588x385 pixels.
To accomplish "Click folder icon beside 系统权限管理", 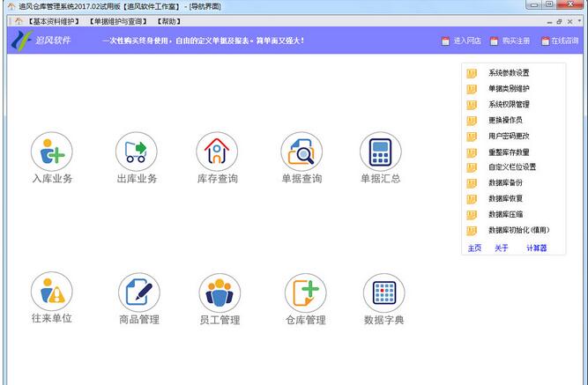I will [472, 105].
